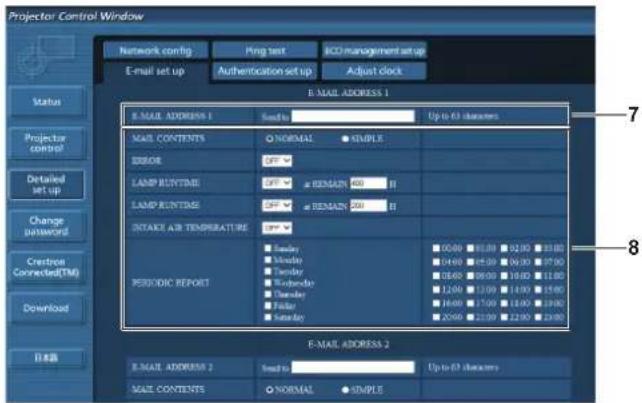Enable the 14:00 report time

(x=504, y=290)
